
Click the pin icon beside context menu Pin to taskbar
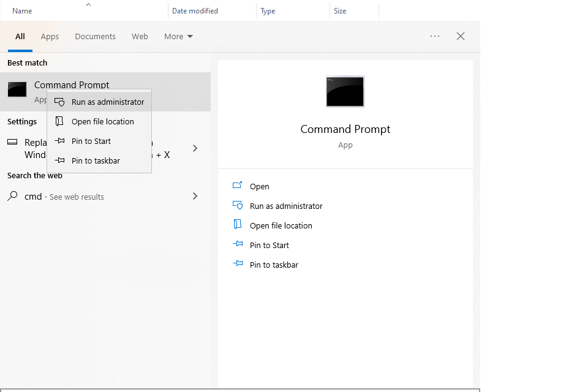(59, 160)
